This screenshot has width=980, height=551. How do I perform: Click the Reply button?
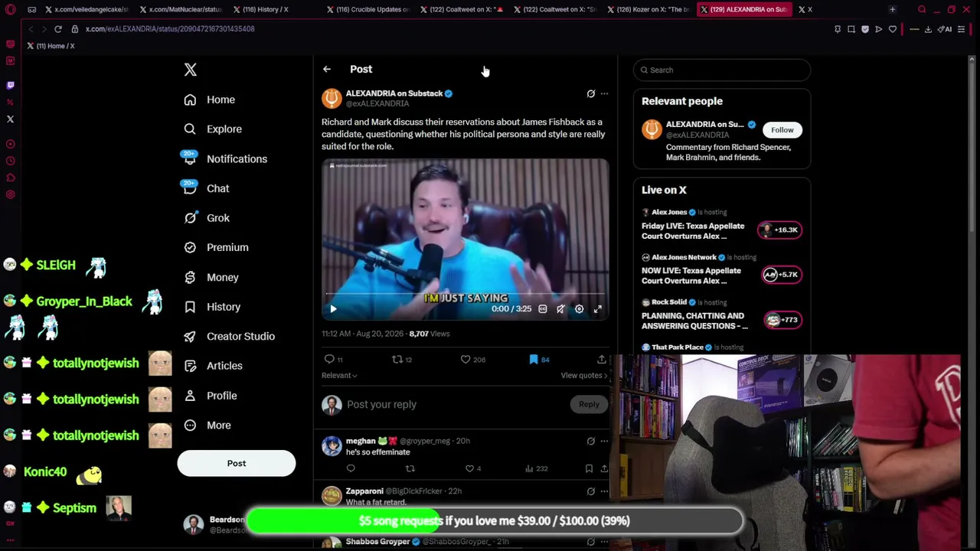[x=589, y=405]
